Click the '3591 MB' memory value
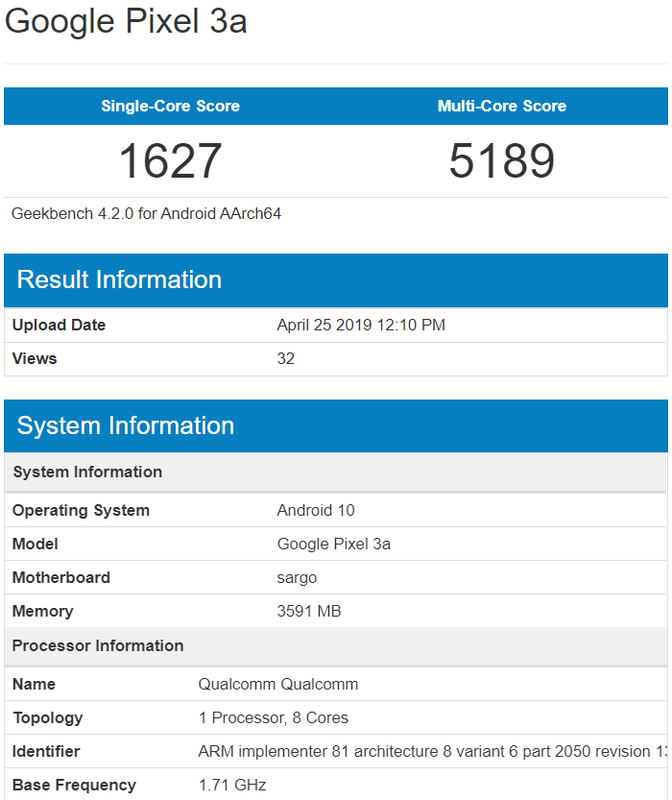672x800 pixels. 309,611
